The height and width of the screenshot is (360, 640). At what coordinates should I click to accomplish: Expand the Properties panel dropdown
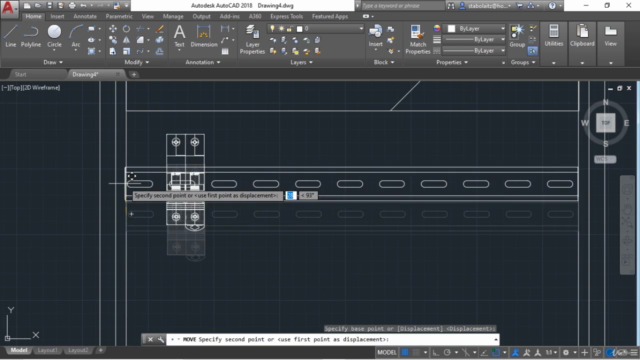click(x=452, y=62)
